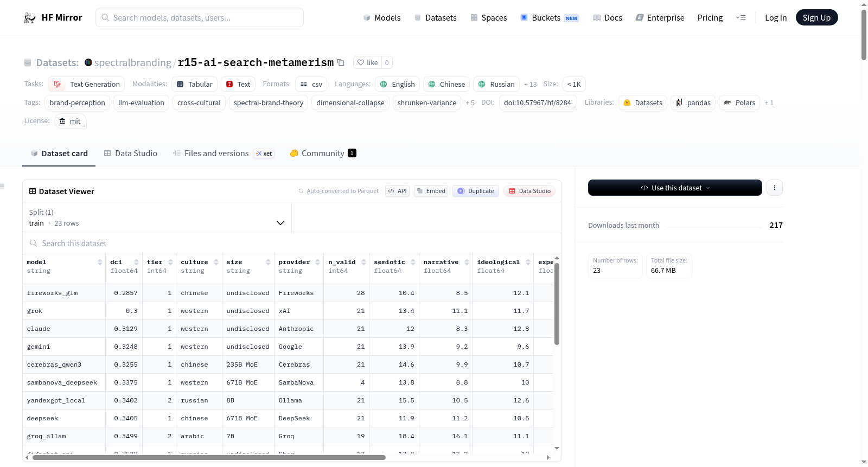Open the Datasets menu
The width and height of the screenshot is (868, 467).
pyautogui.click(x=435, y=18)
